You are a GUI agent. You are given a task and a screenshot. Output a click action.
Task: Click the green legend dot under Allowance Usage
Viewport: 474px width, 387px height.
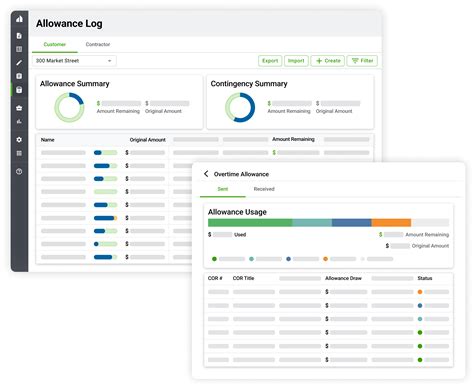point(214,259)
